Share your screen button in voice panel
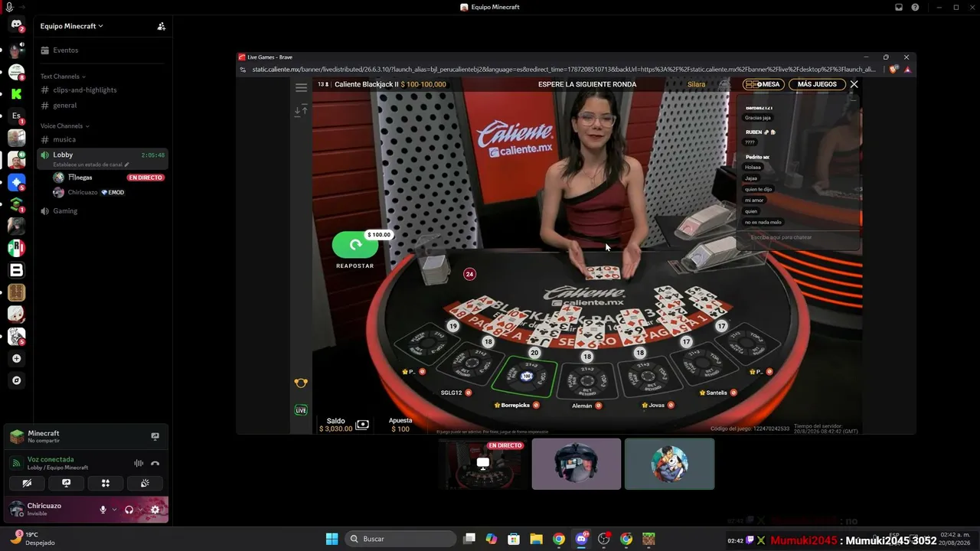The height and width of the screenshot is (551, 980). pyautogui.click(x=67, y=483)
